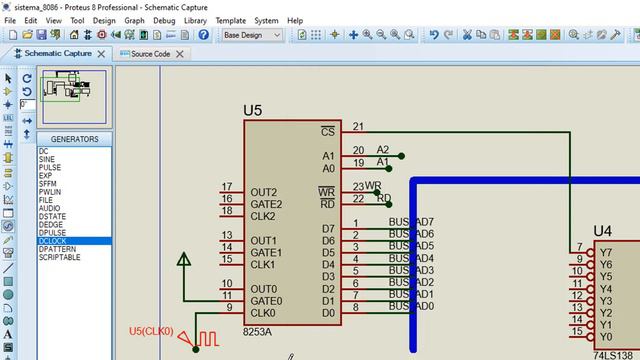Click the pan view blue cross icon
The image size is (640, 360).
tap(353, 35)
